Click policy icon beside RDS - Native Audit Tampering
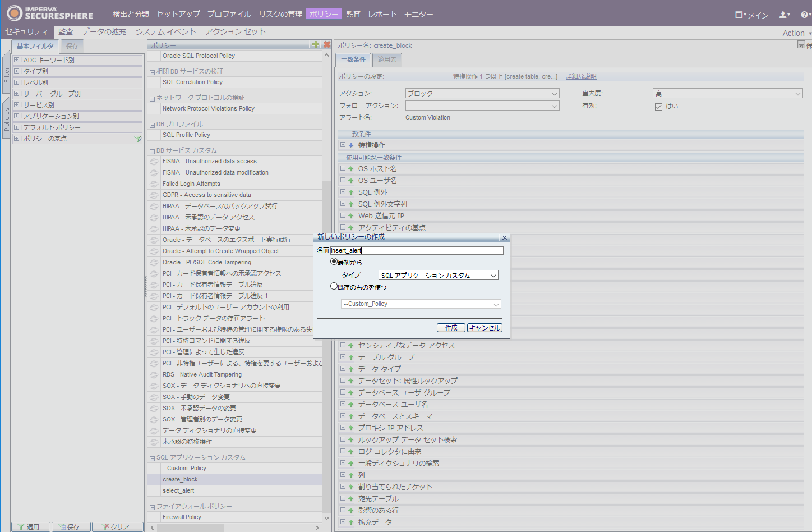The height and width of the screenshot is (532, 812). 154,375
